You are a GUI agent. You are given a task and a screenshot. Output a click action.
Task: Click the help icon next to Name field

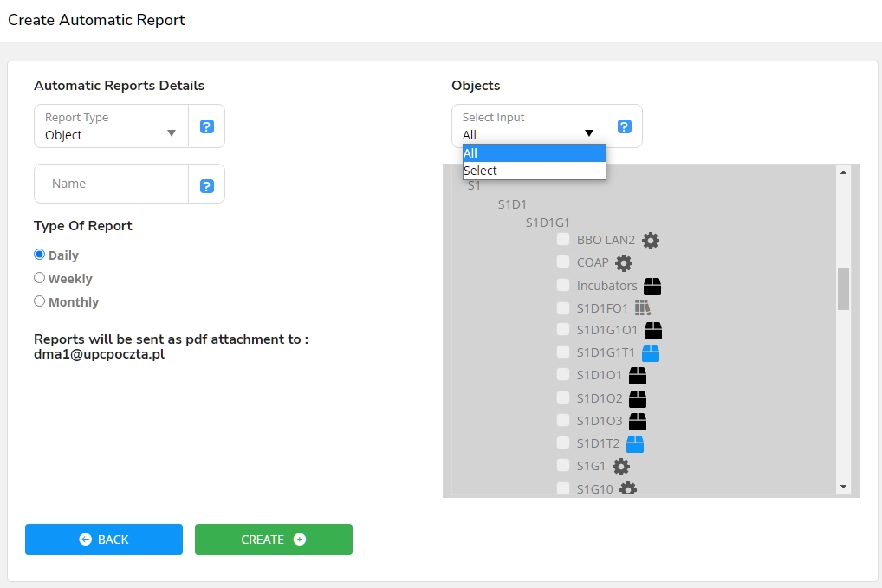click(x=206, y=185)
